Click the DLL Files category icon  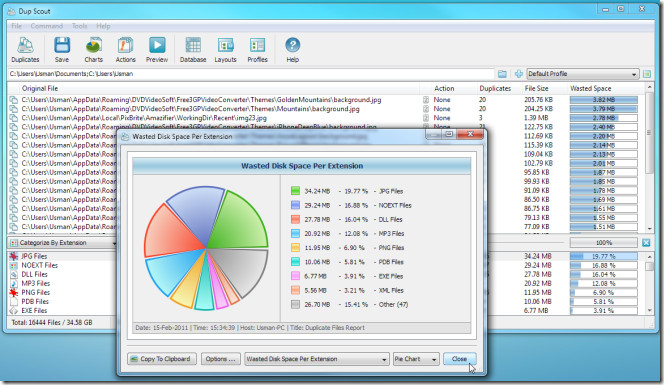pos(14,274)
